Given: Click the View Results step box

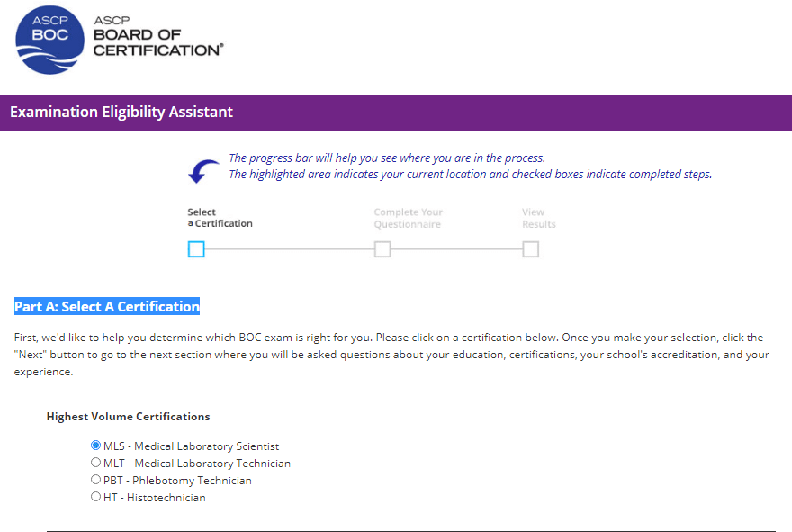Looking at the screenshot, I should [x=530, y=249].
